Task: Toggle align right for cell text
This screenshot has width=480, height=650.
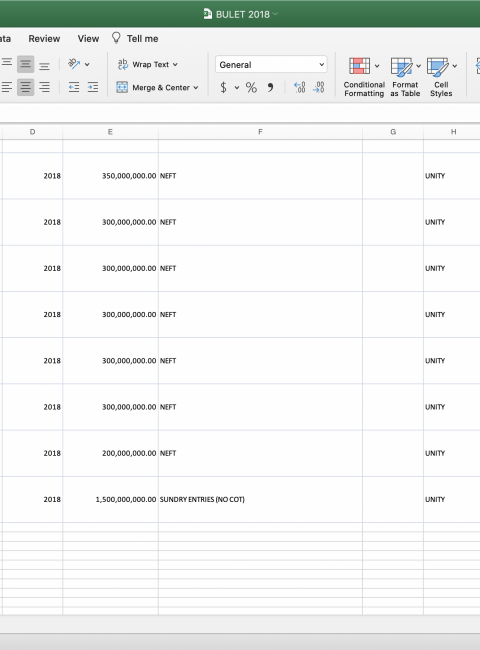Action: point(44,87)
